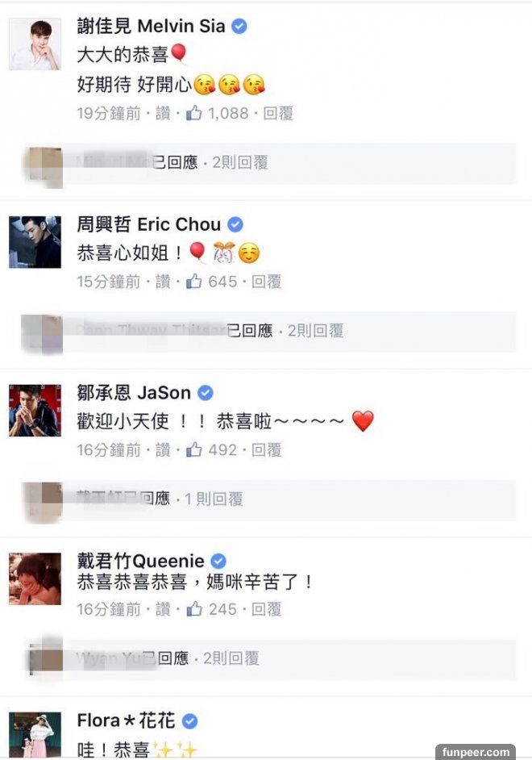Screen dimensions: 532x760
Task: Like the 謝佳見 Melvin Sia comment via 讚
Action: pos(163,114)
